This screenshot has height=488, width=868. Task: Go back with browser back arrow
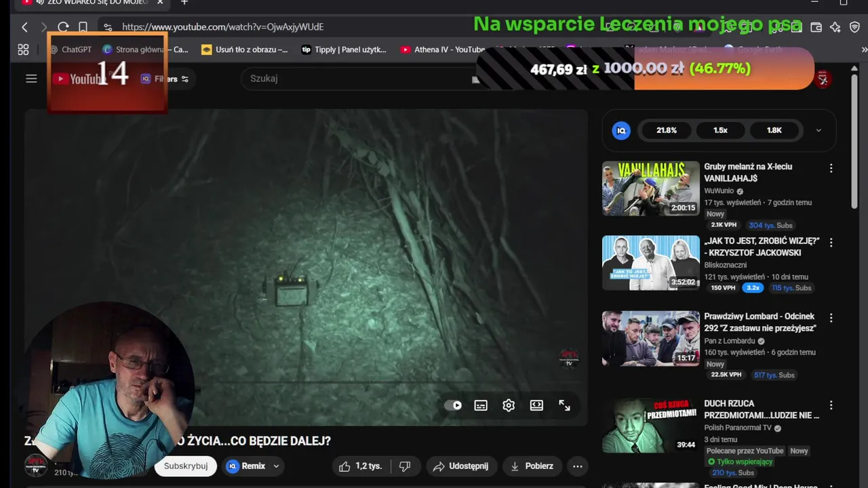[25, 27]
